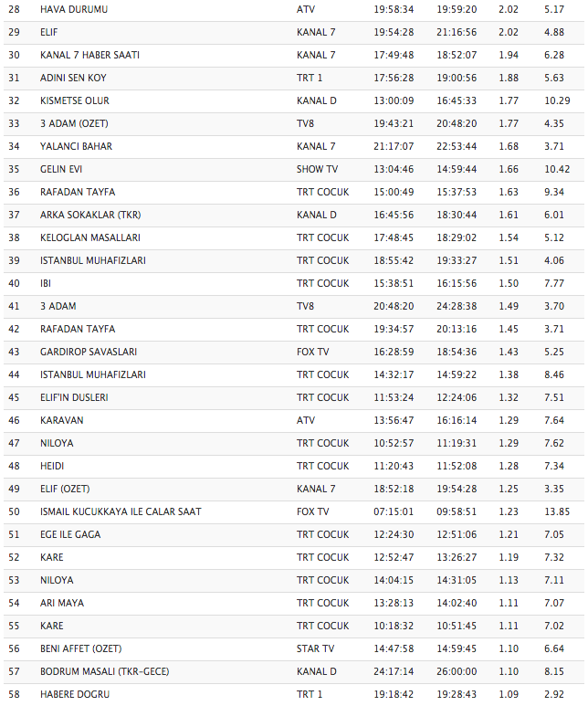The image size is (588, 706).
Task: Click the 10.29 share value
Action: pos(557,100)
